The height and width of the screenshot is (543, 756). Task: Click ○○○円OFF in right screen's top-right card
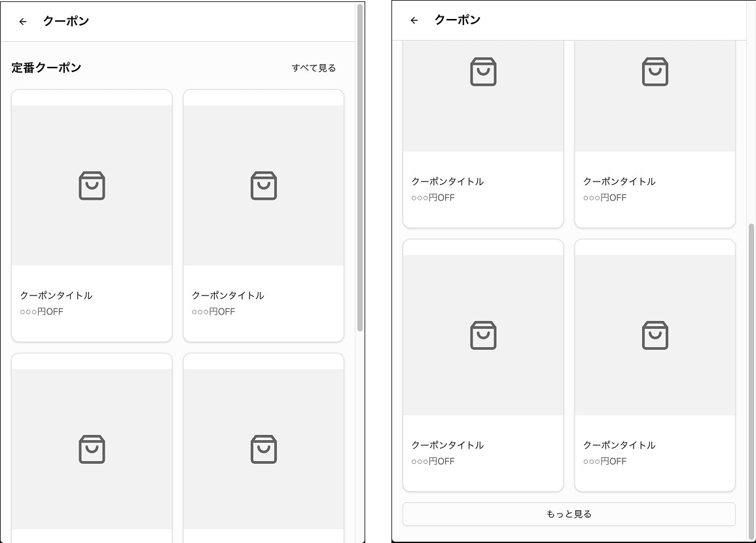pyautogui.click(x=605, y=198)
